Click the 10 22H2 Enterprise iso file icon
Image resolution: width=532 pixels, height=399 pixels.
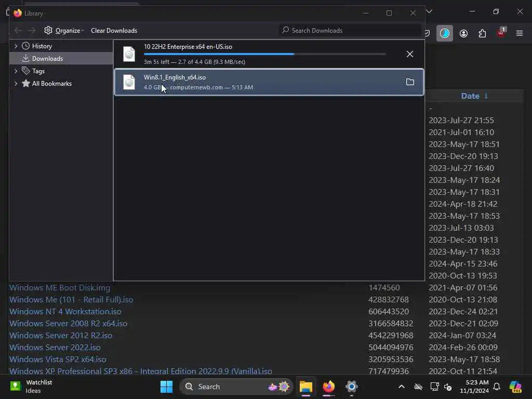pos(129,54)
